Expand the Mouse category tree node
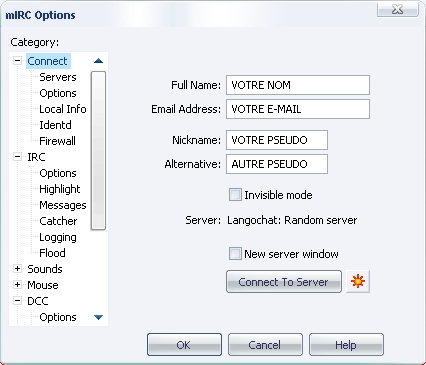This screenshot has height=365, width=426. coord(17,285)
